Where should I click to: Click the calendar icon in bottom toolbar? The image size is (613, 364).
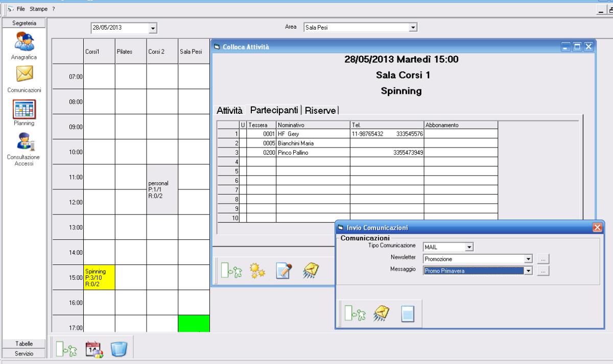click(x=94, y=349)
